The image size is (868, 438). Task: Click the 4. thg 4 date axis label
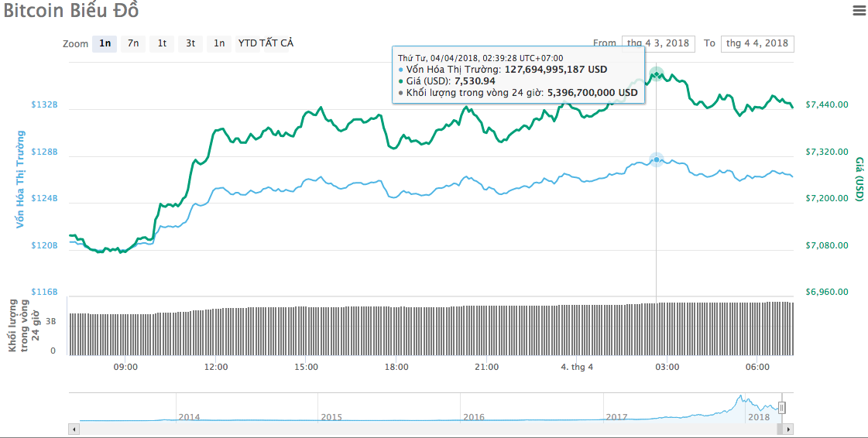click(x=577, y=367)
